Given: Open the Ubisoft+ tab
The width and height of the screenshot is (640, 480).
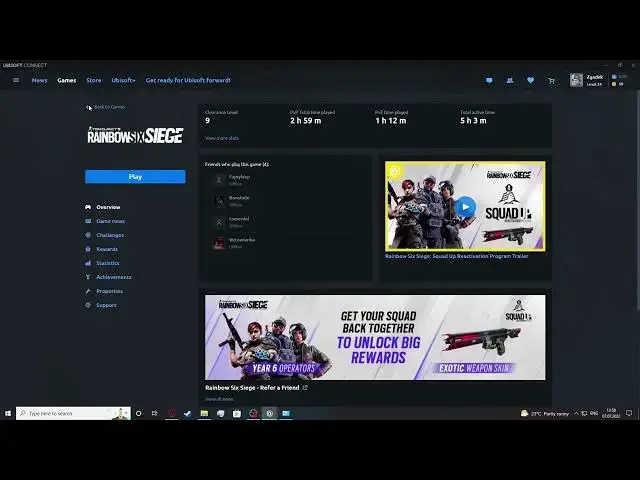Looking at the screenshot, I should click(124, 80).
